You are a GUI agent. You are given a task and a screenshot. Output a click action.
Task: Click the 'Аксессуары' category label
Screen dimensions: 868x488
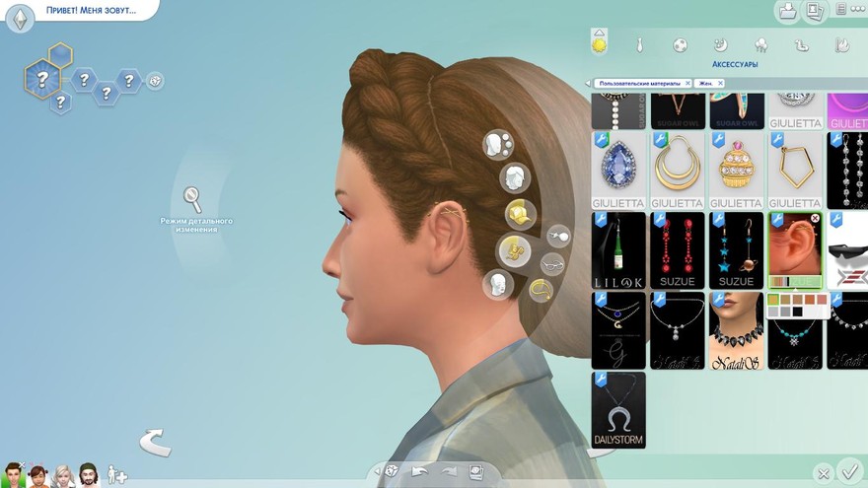coord(735,65)
